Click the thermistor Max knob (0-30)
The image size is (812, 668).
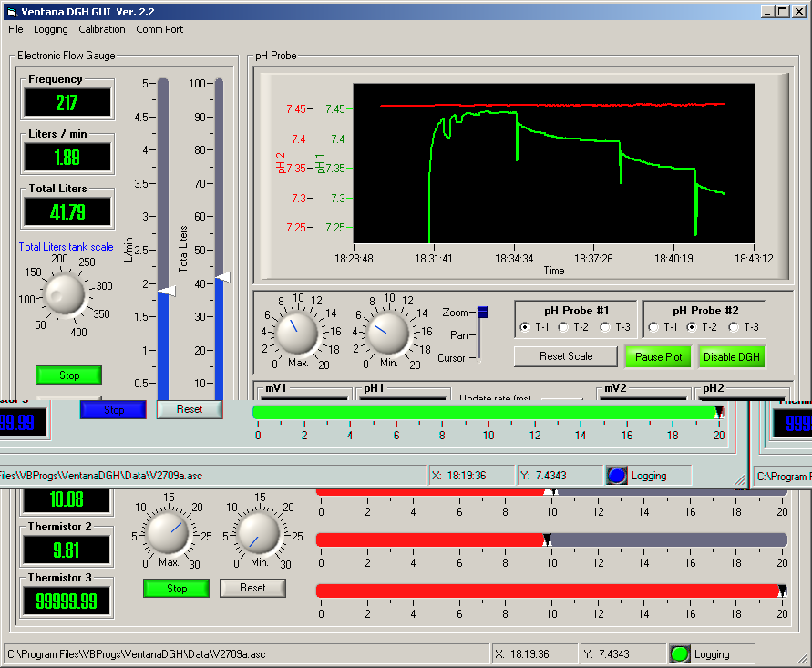click(x=168, y=533)
